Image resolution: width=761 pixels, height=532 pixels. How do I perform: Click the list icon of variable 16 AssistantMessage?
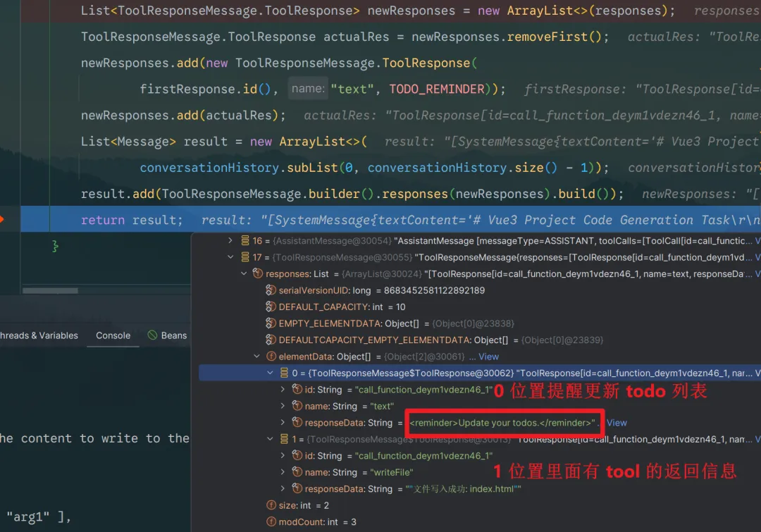pyautogui.click(x=245, y=241)
